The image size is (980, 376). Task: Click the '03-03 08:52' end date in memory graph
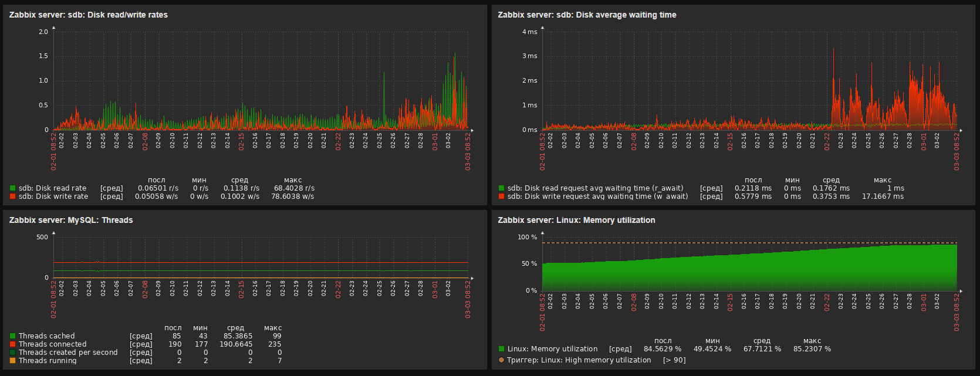point(957,312)
